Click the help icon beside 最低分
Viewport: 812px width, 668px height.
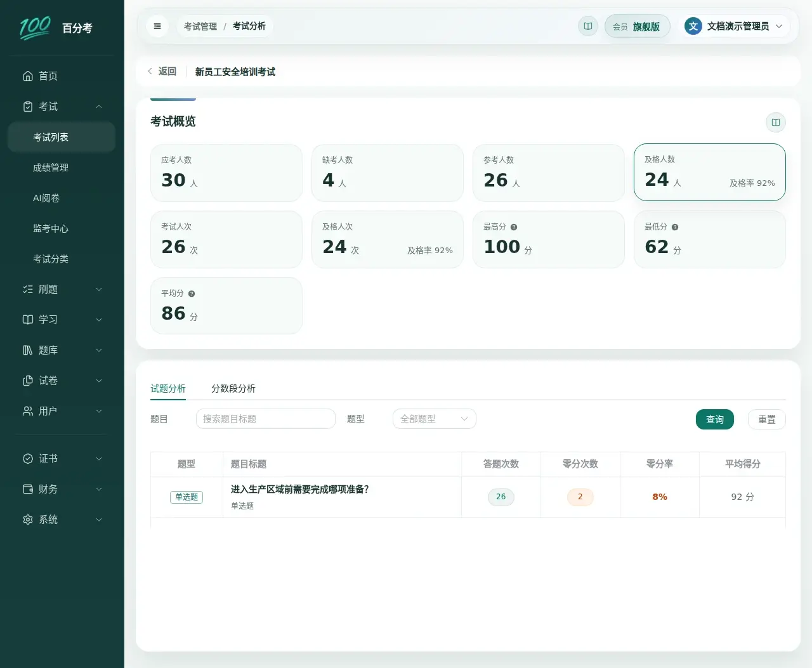tap(675, 227)
